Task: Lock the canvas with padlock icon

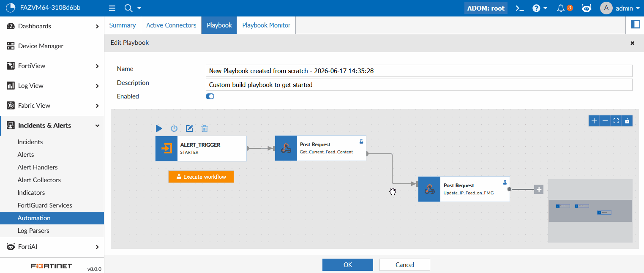Action: (627, 121)
